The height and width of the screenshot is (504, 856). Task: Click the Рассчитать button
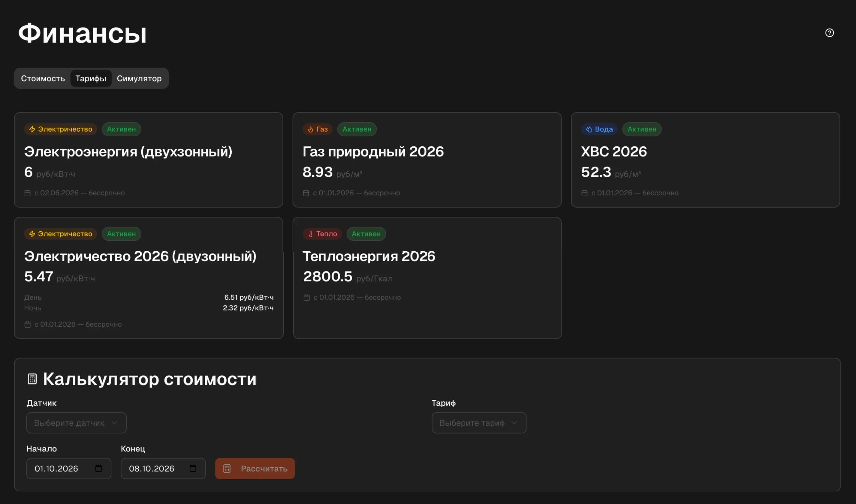(255, 468)
